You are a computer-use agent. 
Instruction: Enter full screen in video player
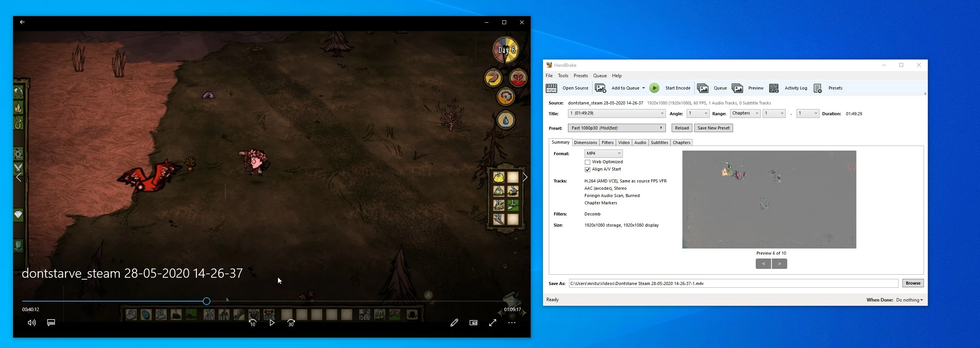[493, 323]
